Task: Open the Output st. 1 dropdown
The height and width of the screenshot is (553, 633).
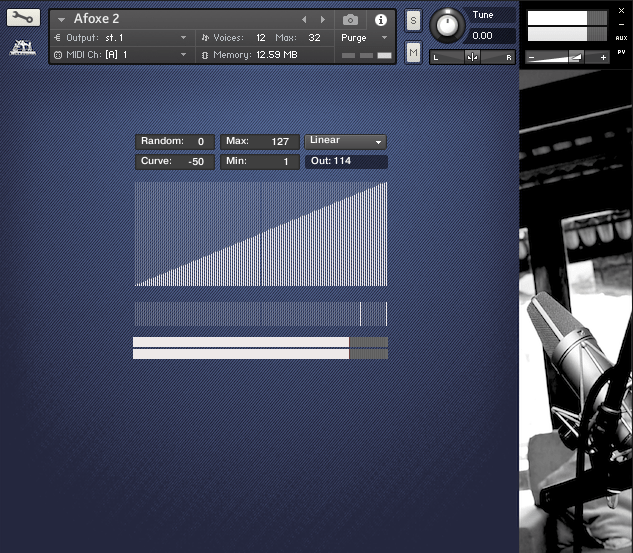Action: (x=120, y=38)
